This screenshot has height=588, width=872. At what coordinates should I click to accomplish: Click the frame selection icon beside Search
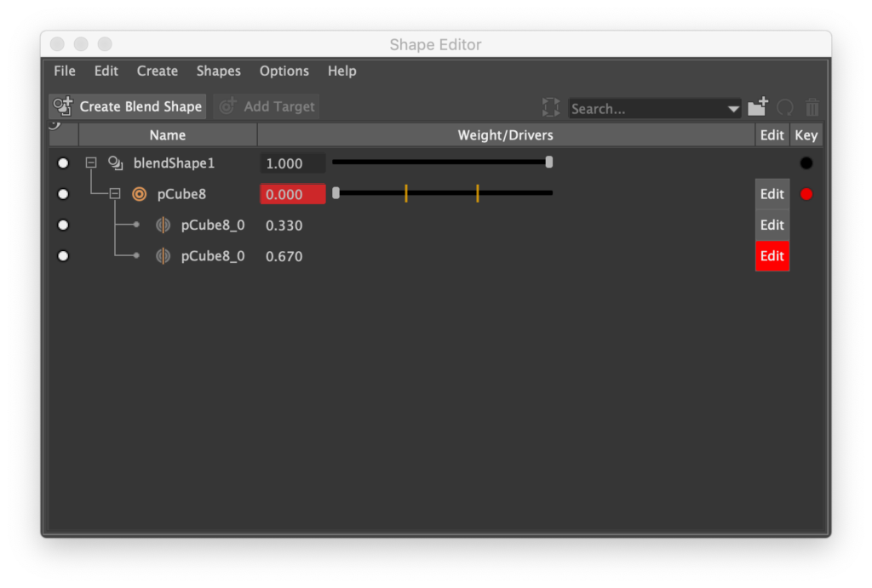[x=551, y=107]
